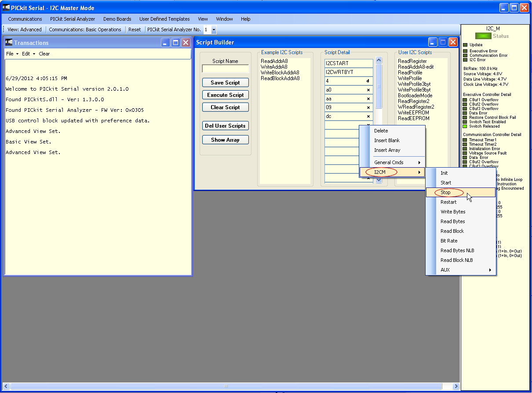
Task: Open the Transactions Edit dropdown menu
Action: 29,54
